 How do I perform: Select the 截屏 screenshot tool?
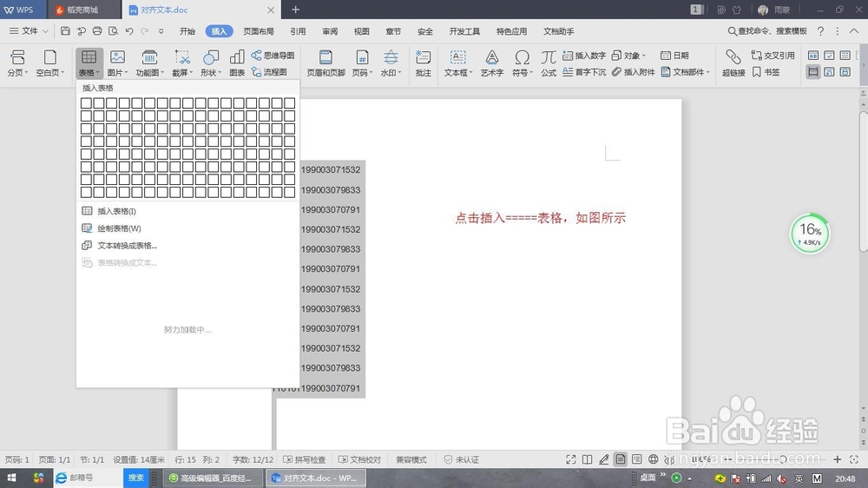(182, 63)
